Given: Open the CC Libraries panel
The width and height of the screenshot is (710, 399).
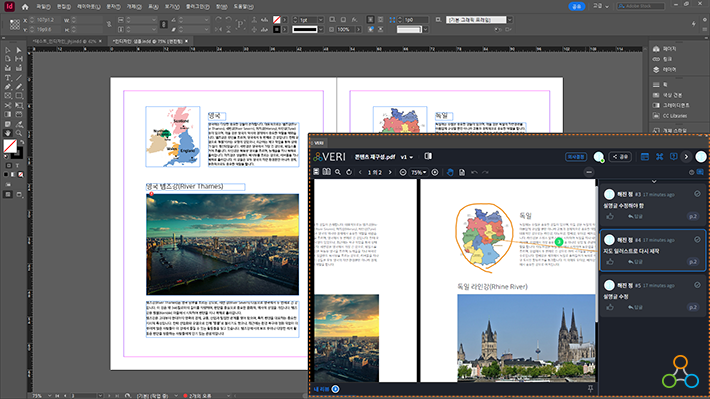Looking at the screenshot, I should click(x=670, y=116).
